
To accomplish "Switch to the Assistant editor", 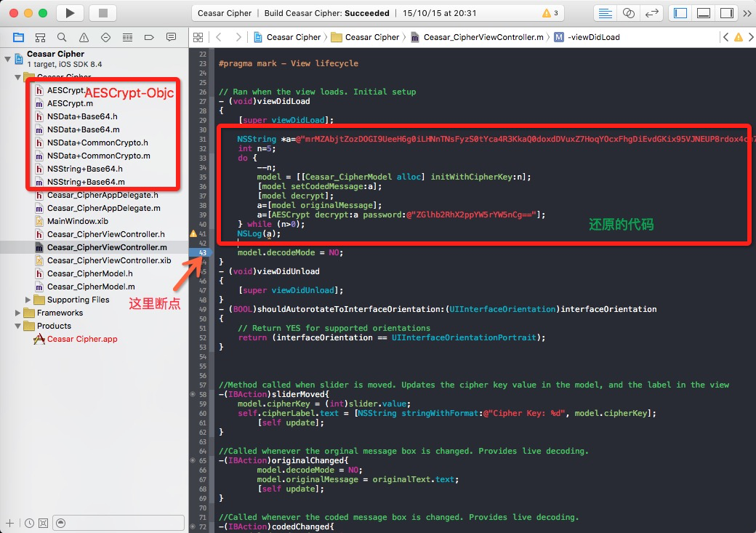I will tap(628, 13).
